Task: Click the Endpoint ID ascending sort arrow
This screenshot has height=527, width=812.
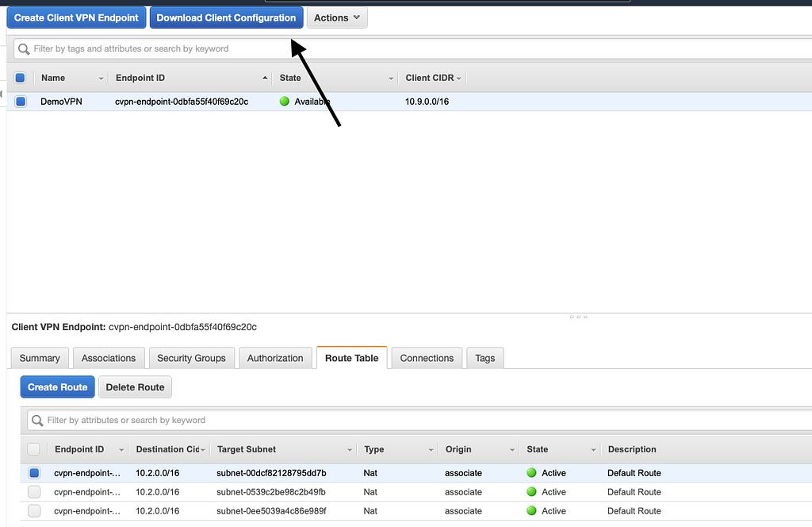Action: pyautogui.click(x=265, y=79)
